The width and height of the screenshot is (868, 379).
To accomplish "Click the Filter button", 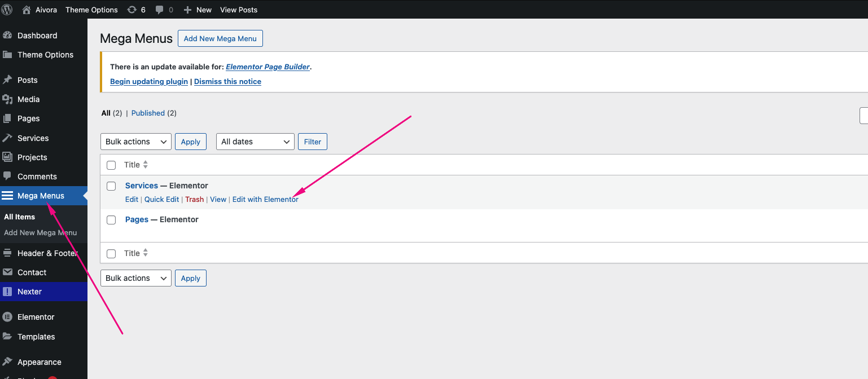I will click(x=312, y=142).
